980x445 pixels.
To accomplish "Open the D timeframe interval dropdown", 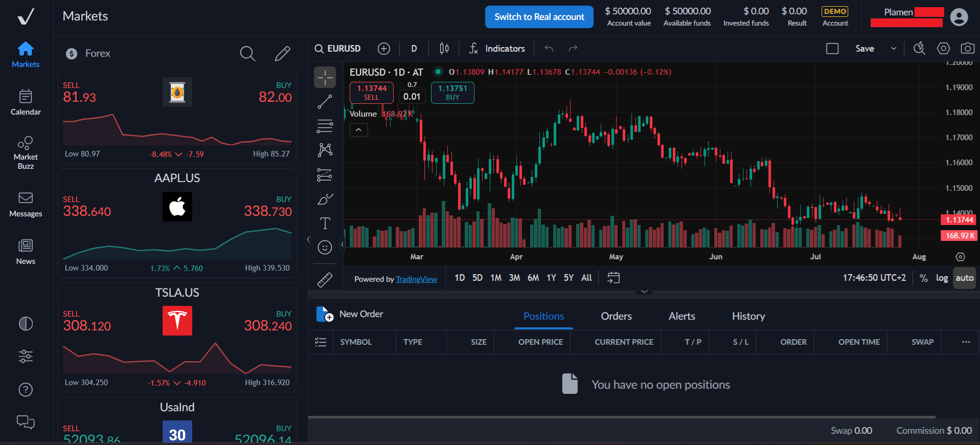I will [414, 49].
